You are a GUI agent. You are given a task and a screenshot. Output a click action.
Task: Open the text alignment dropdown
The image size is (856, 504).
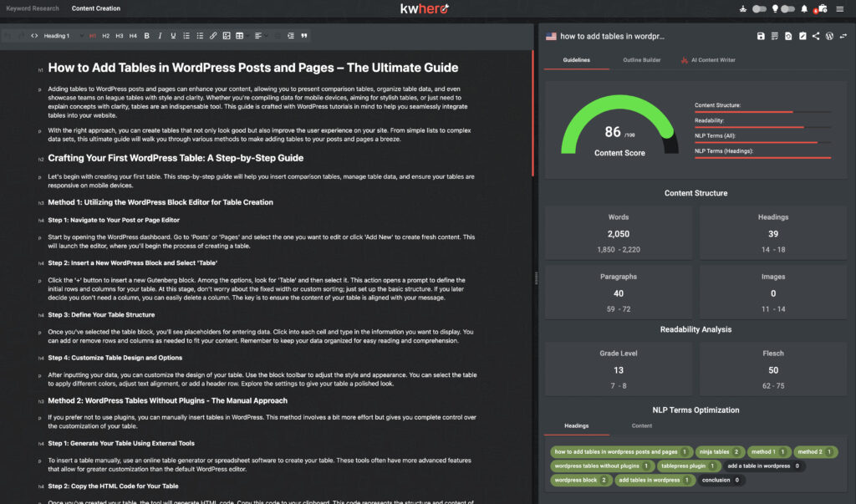(266, 36)
